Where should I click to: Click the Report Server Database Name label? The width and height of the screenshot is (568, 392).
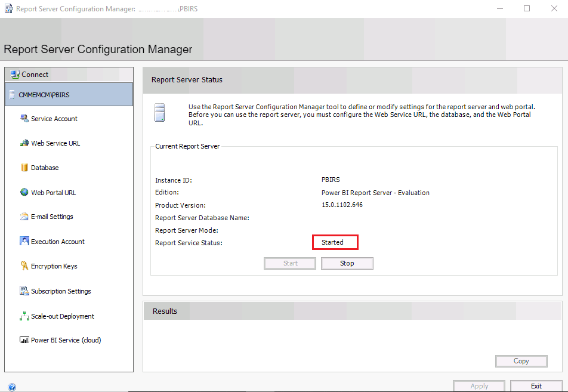coord(202,218)
